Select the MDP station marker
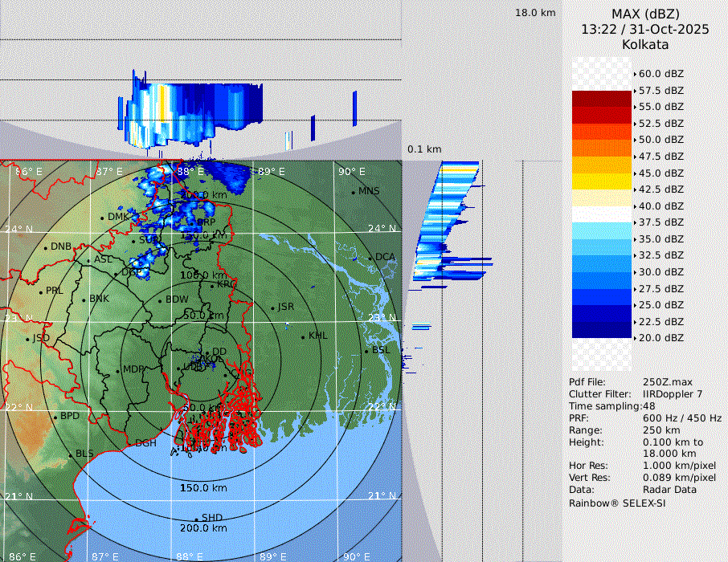728x562 pixels. coord(117,370)
